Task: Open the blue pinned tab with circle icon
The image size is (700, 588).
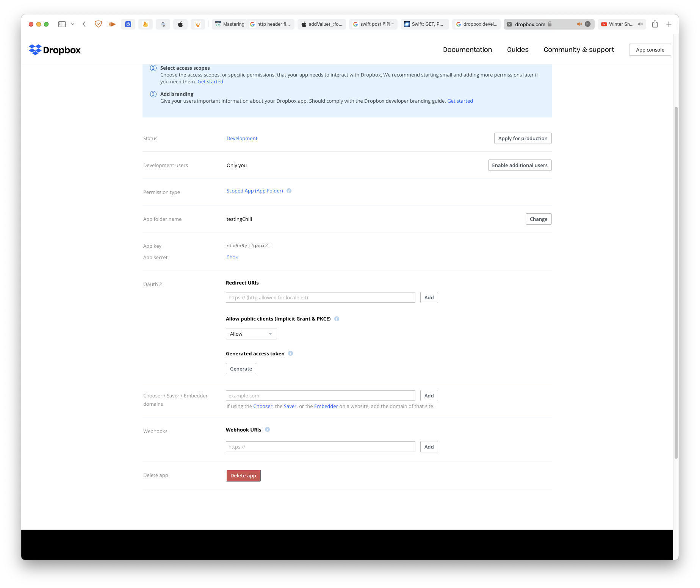Action: (128, 24)
